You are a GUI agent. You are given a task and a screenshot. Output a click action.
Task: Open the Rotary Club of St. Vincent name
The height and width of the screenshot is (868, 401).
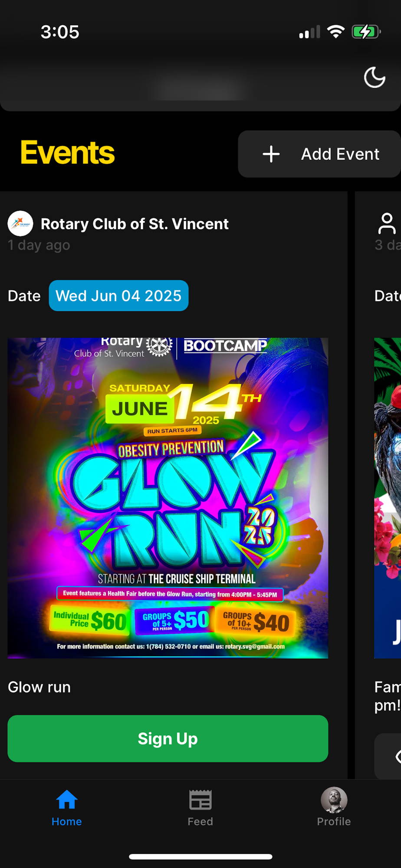point(135,224)
